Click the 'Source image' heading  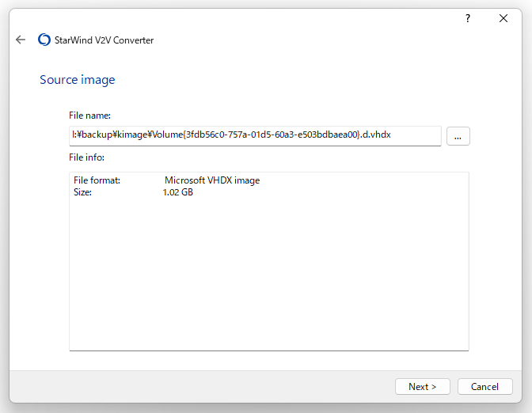click(78, 80)
